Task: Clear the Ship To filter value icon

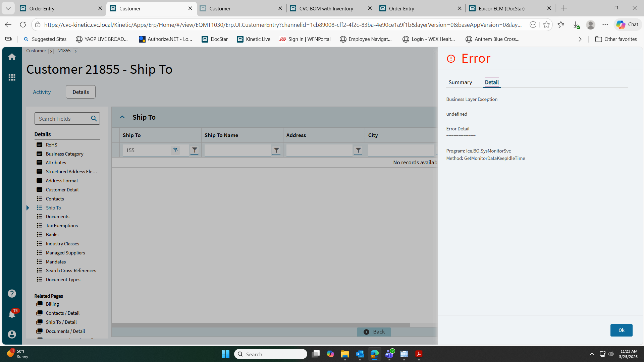Action: tap(175, 150)
